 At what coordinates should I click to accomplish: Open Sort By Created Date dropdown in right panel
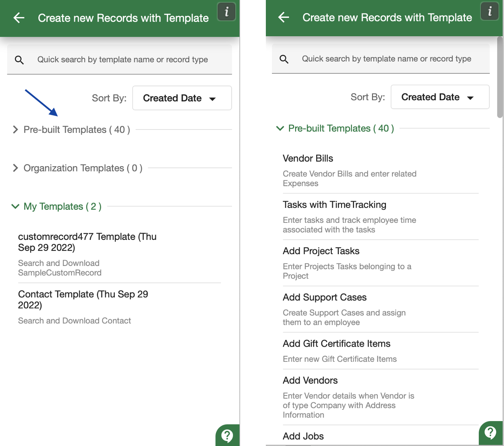[x=440, y=97]
